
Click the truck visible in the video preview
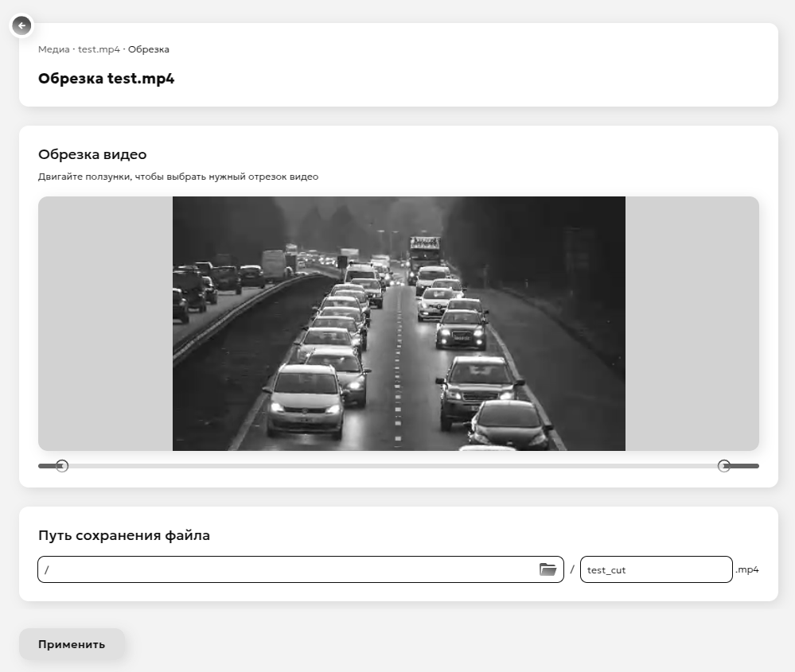[x=423, y=248]
